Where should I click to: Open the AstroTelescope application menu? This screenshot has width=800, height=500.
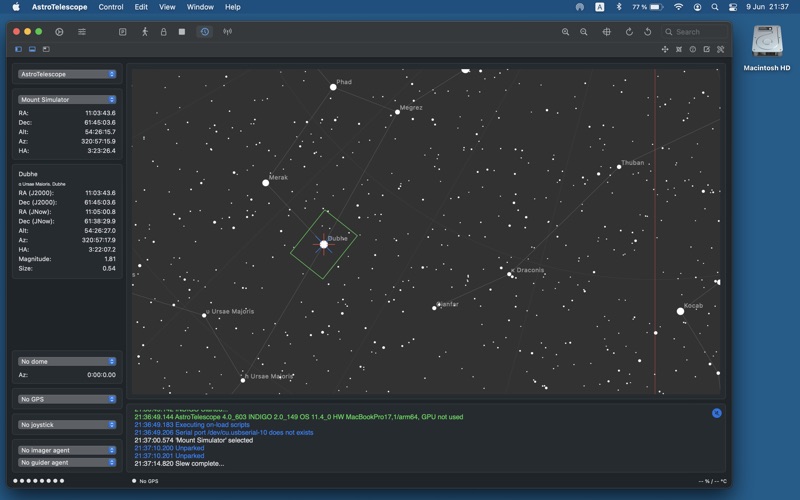click(x=59, y=7)
